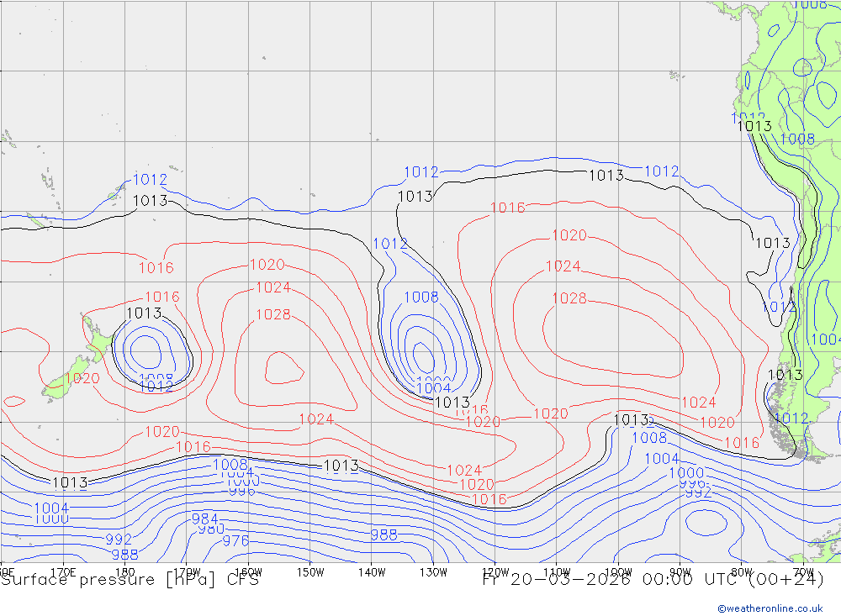This screenshot has height=616, width=841.
Task: Click the Surface pressure [hPa] CFS title
Action: tap(130, 580)
